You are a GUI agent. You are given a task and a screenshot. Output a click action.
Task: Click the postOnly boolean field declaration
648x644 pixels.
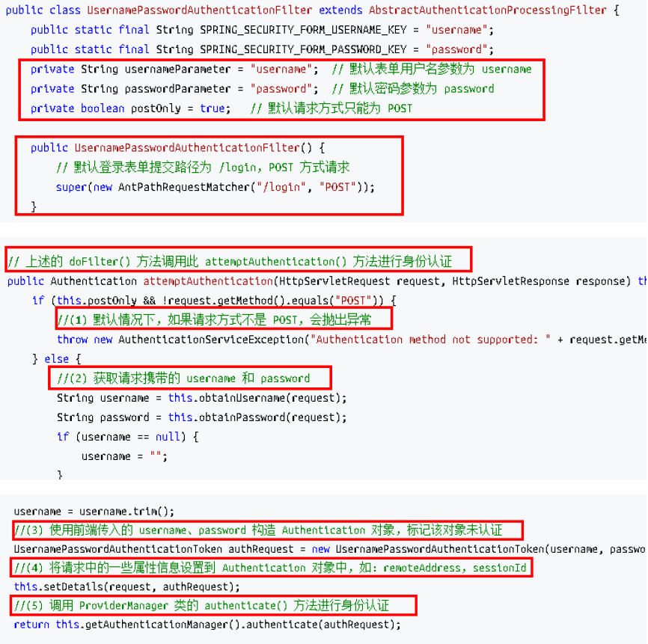[128, 108]
